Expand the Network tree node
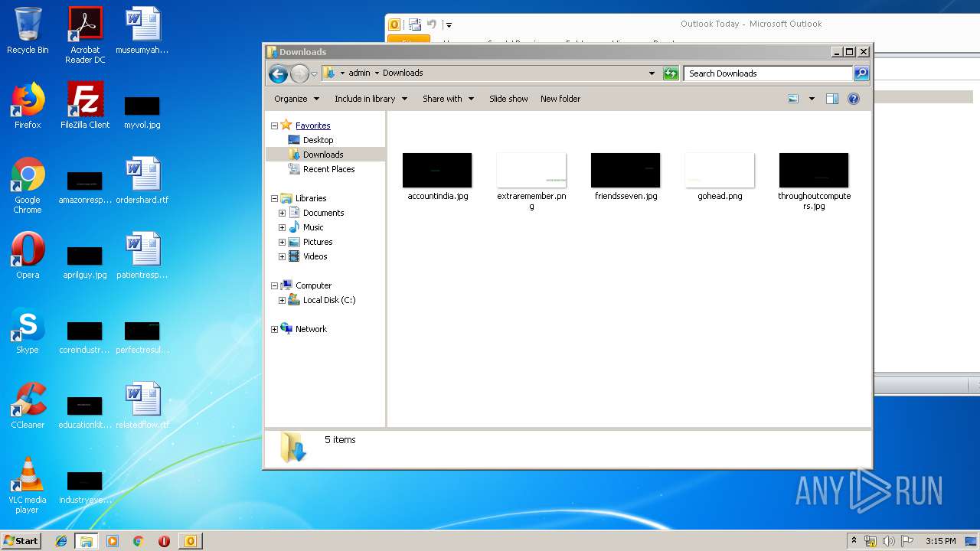 274,329
